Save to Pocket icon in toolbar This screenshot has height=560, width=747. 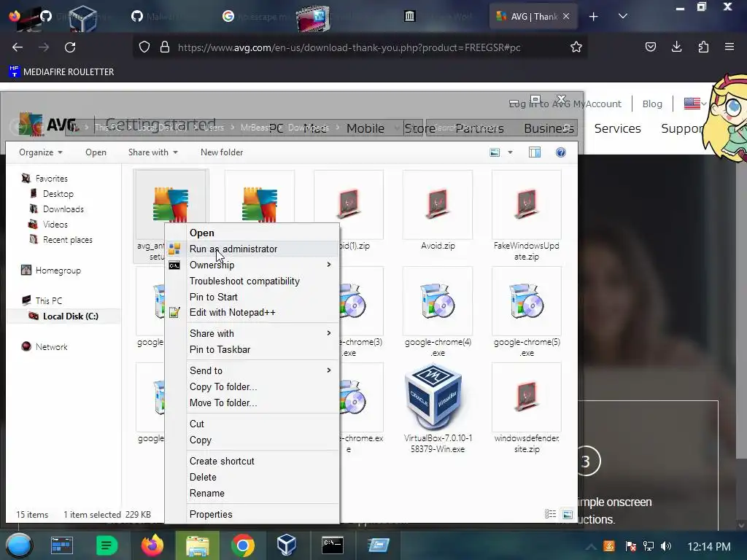pos(650,47)
